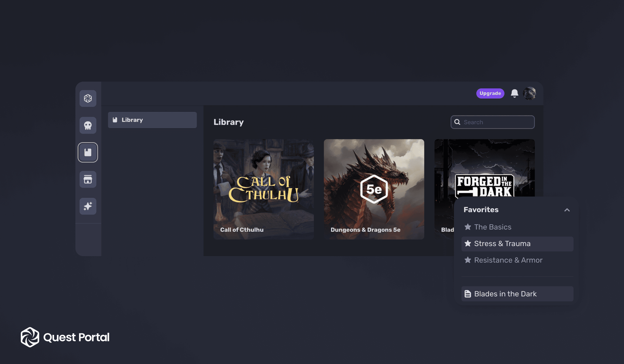Screen dimensions: 624x364
Task: Open the Call of Cthulhu card
Action: click(264, 189)
